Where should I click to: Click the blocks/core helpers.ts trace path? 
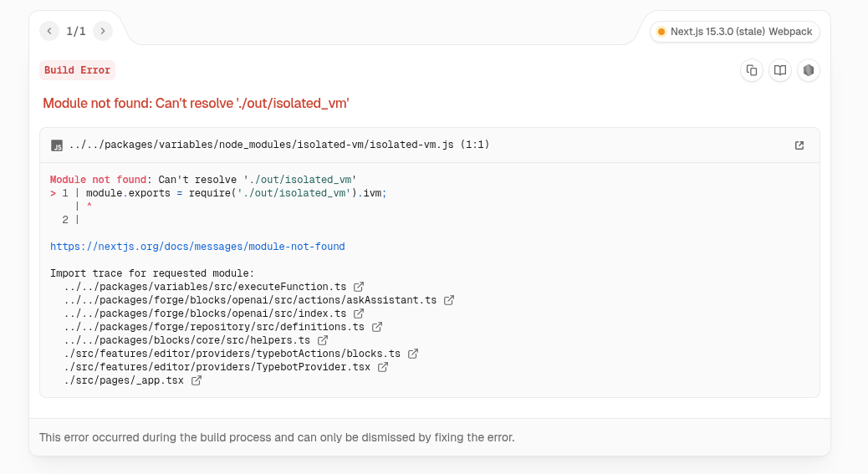tap(187, 340)
